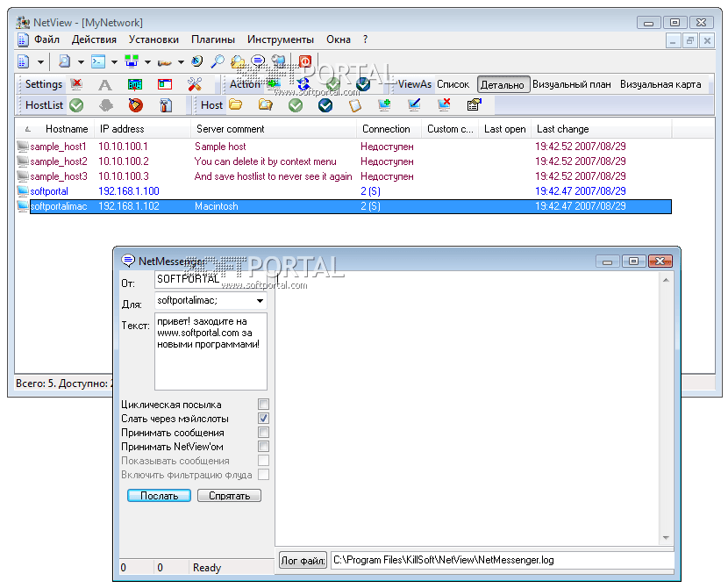
Task: Uncheck the Слать через мэйлслоты checkbox
Action: 263,418
